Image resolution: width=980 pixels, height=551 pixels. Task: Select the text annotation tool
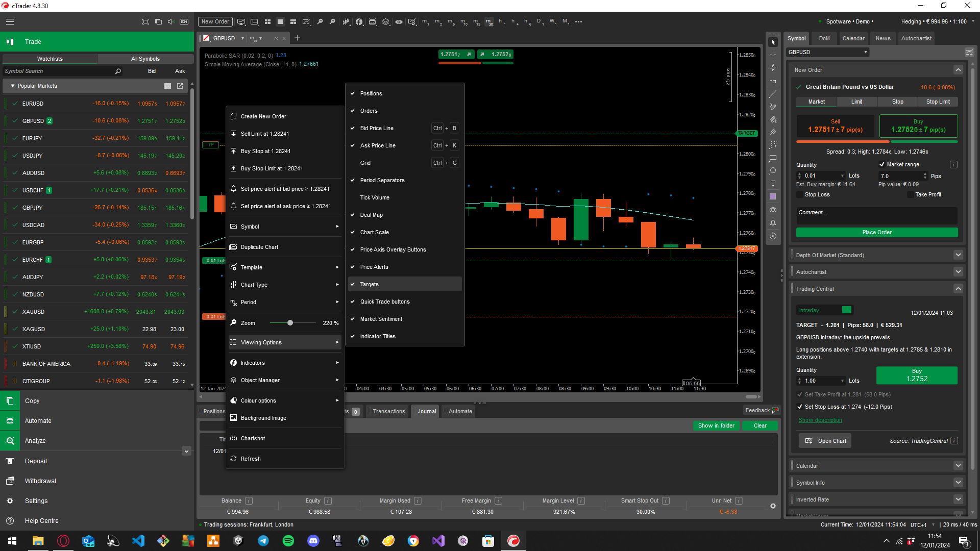(773, 183)
